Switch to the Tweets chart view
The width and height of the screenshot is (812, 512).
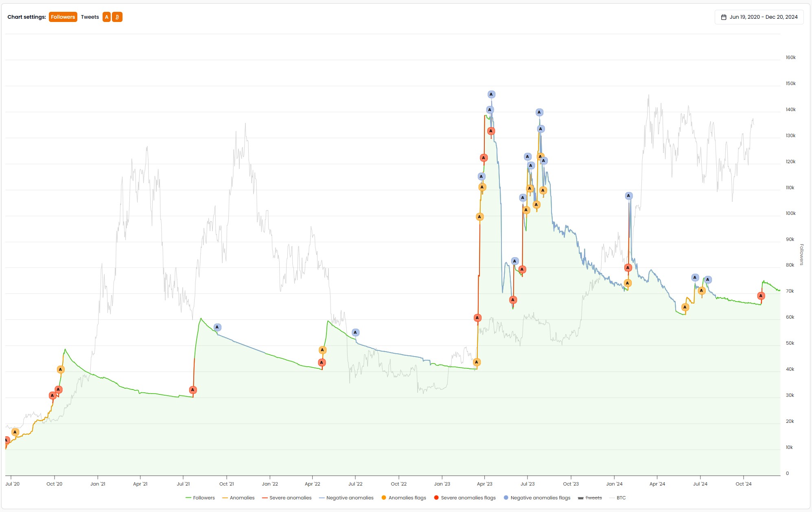click(x=90, y=17)
